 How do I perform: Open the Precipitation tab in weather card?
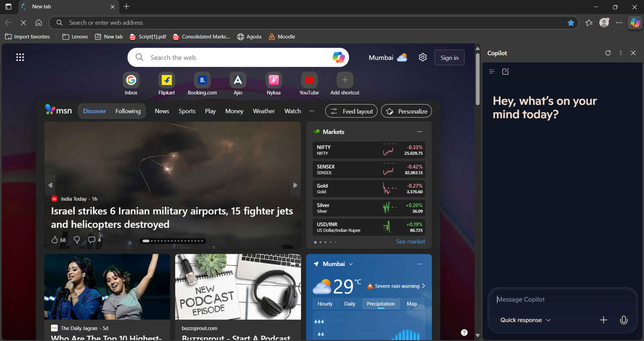pos(380,303)
